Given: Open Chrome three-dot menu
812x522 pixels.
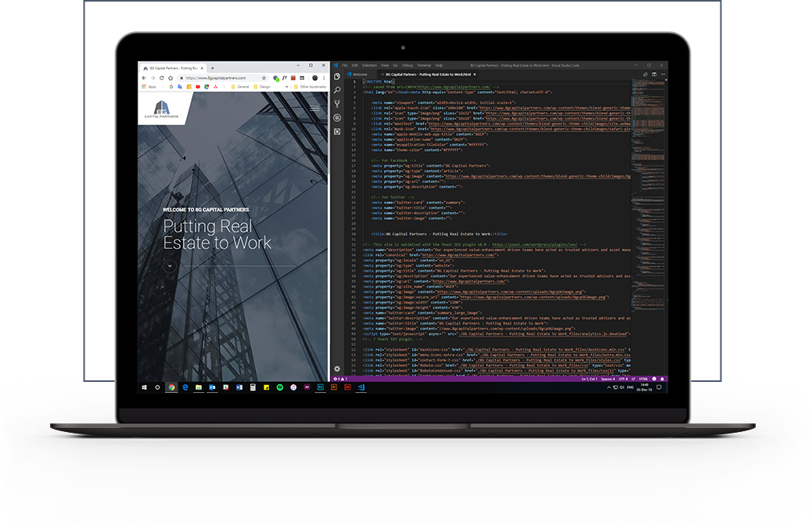Looking at the screenshot, I should point(324,77).
